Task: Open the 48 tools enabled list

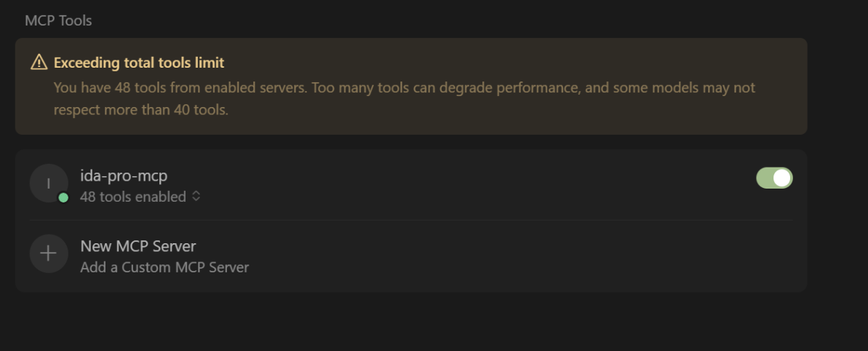Action: pos(133,197)
